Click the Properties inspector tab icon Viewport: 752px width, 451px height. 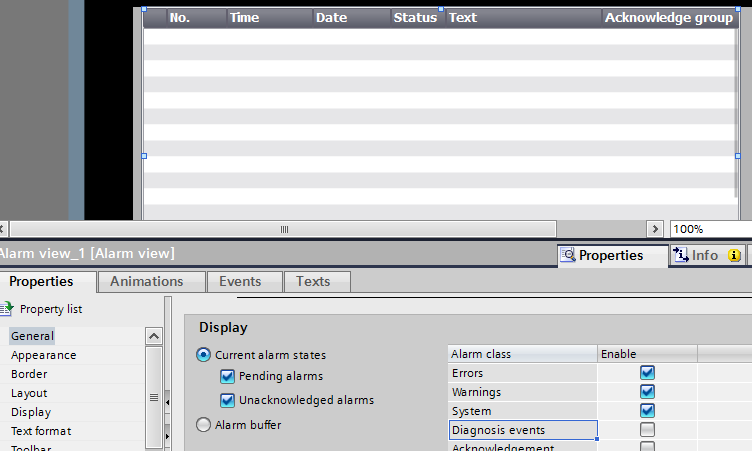568,255
